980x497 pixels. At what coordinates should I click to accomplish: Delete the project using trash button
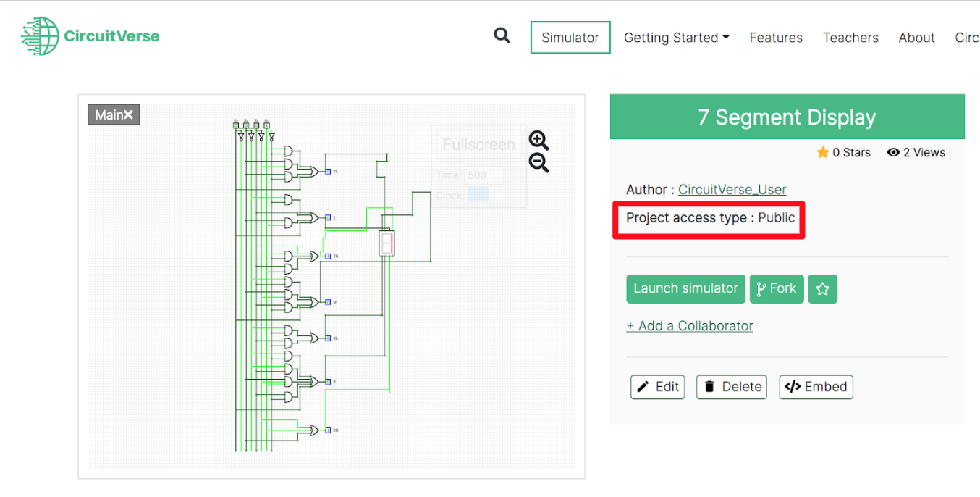(x=731, y=387)
